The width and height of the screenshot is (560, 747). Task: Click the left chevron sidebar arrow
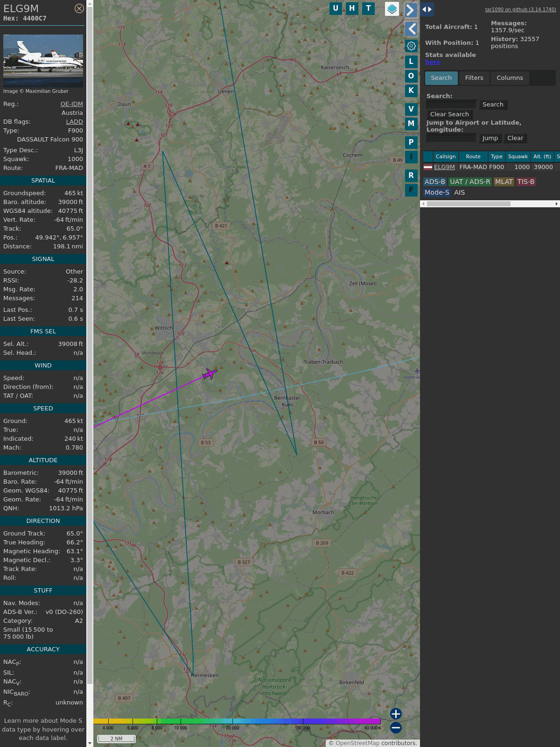(x=411, y=29)
